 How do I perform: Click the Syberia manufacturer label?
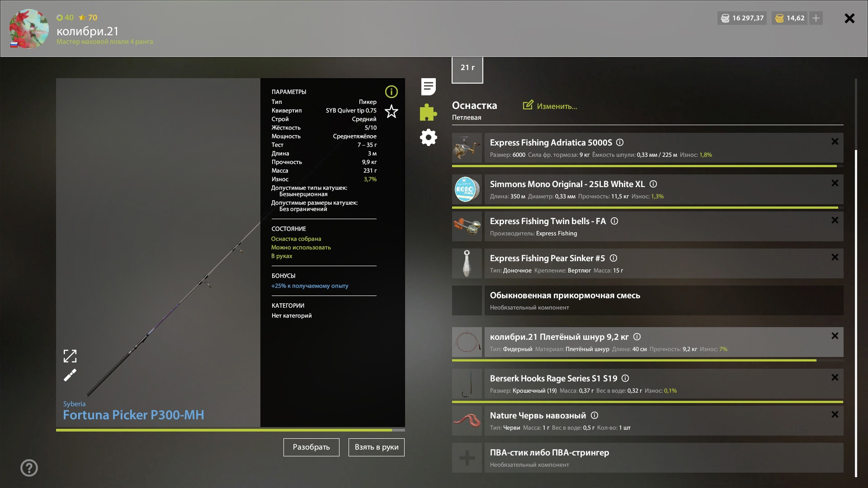(x=74, y=404)
